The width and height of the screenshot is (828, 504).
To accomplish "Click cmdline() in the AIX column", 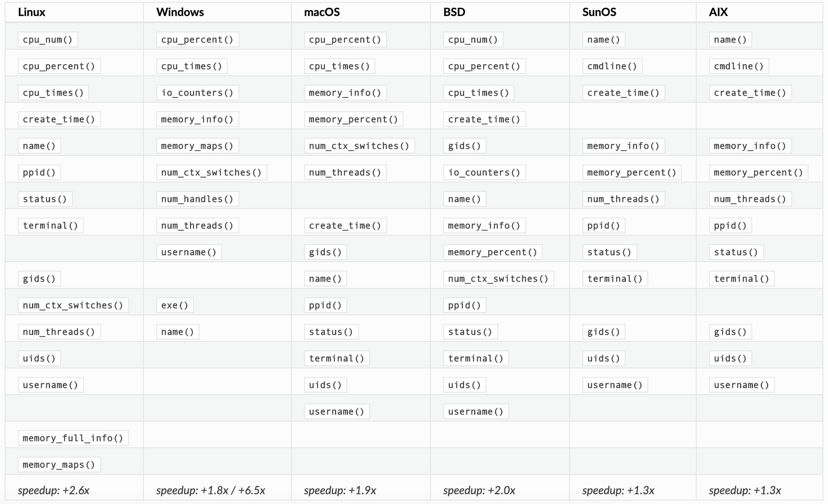I will coord(739,66).
